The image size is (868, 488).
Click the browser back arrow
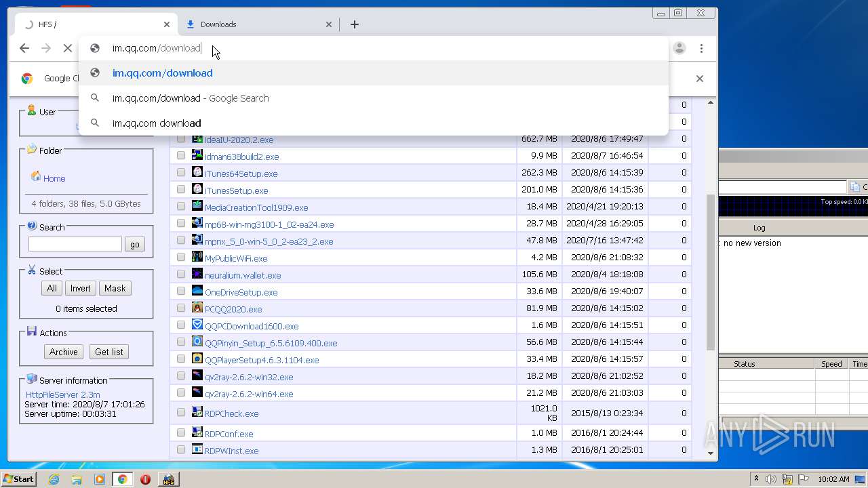24,48
